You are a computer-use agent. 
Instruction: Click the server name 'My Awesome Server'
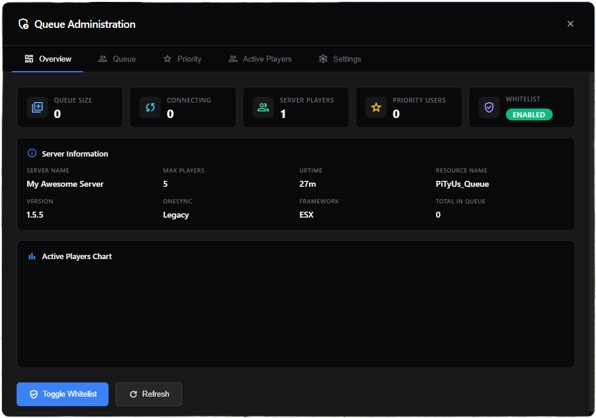[x=65, y=184]
